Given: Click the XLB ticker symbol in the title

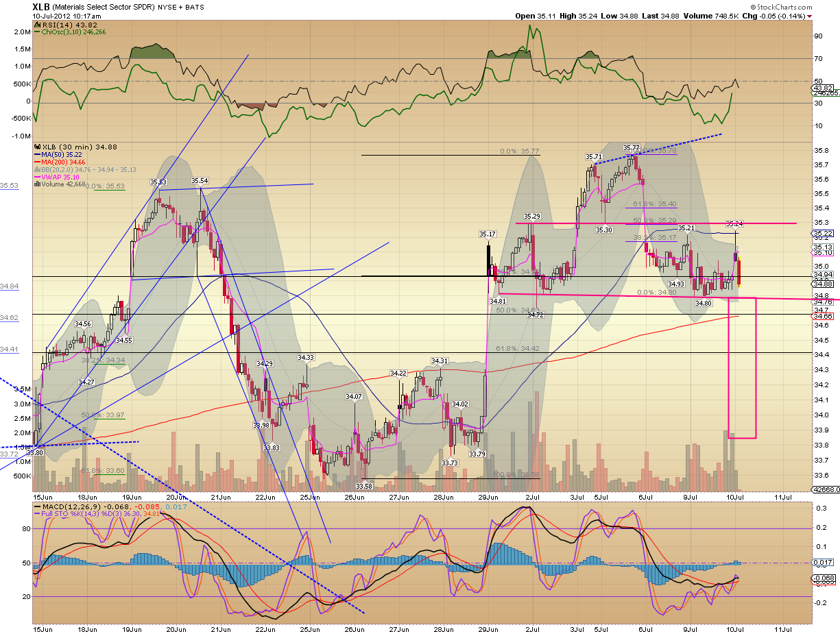Looking at the screenshot, I should 42,6.
